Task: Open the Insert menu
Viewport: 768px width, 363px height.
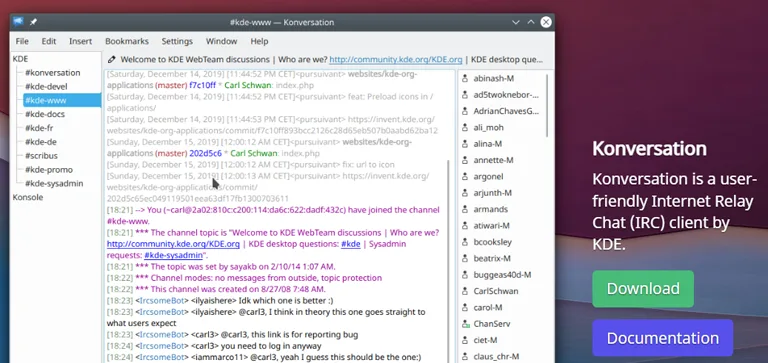Action: point(80,41)
